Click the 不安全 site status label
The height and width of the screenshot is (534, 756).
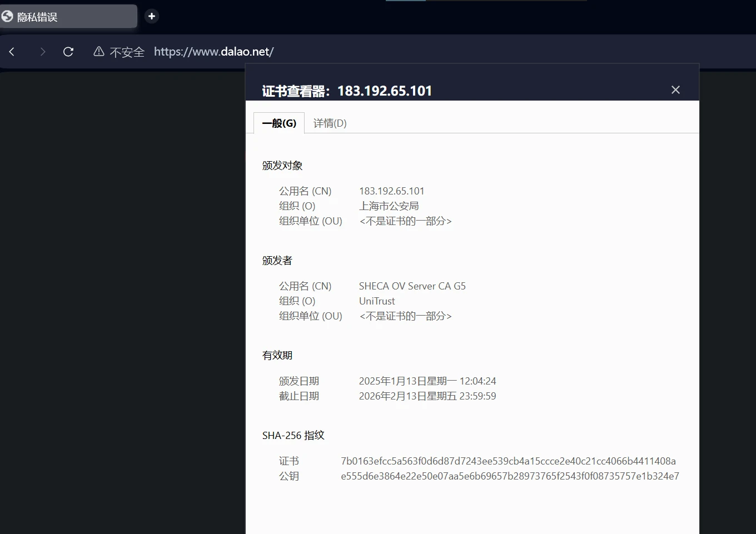click(127, 52)
